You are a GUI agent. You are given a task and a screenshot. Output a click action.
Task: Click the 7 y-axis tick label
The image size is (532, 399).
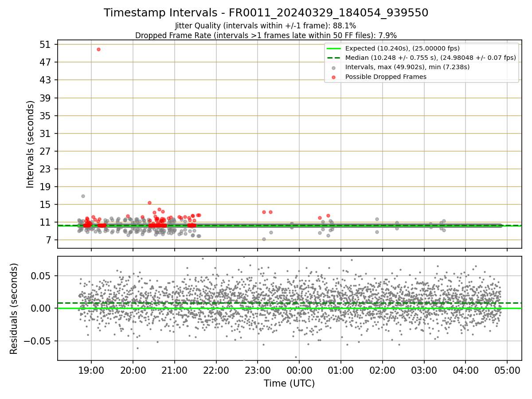49,240
